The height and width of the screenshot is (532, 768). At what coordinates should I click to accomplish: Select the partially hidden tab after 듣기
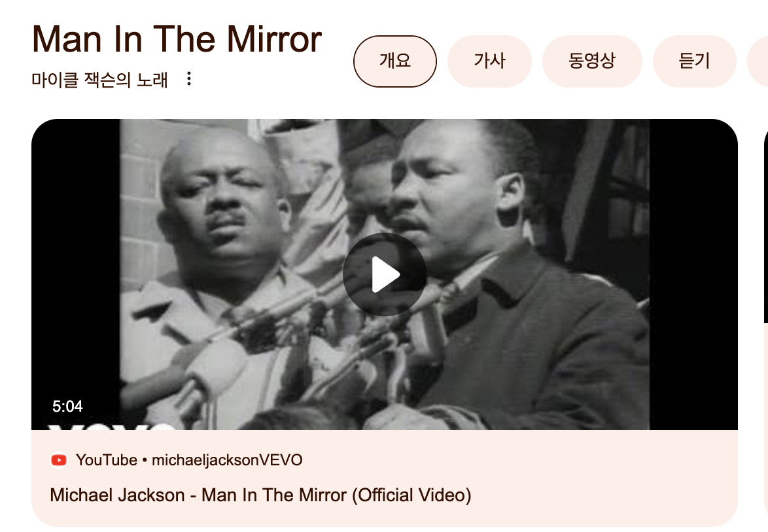click(x=758, y=61)
